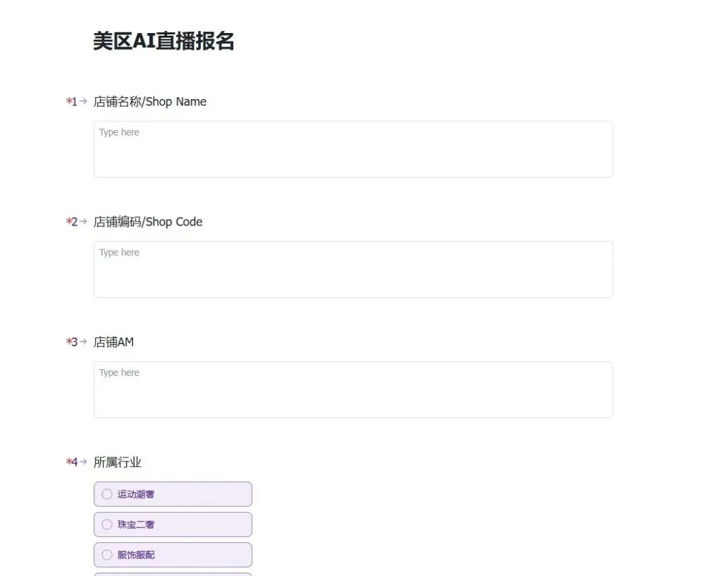Click the 店铺AM text box
Image resolution: width=728 pixels, height=576 pixels.
coord(353,389)
